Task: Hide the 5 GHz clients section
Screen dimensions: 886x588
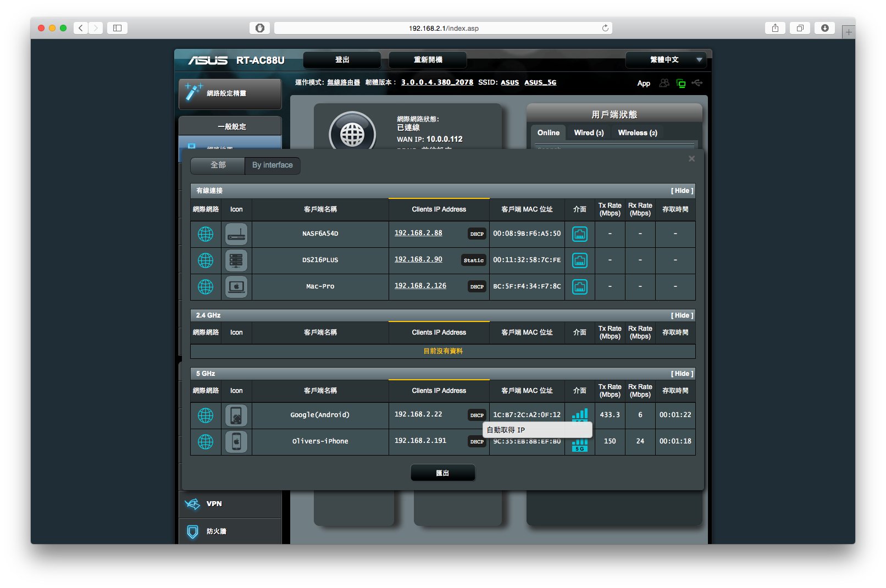Action: click(682, 374)
